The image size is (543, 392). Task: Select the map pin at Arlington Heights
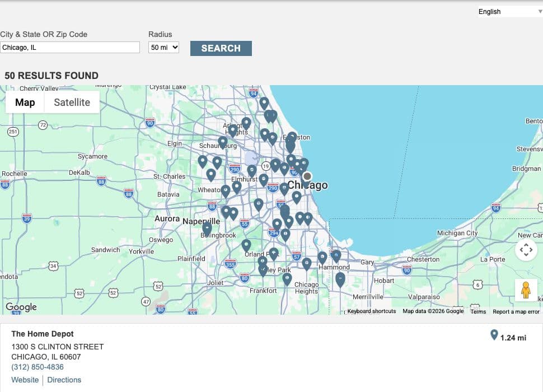[x=233, y=131]
